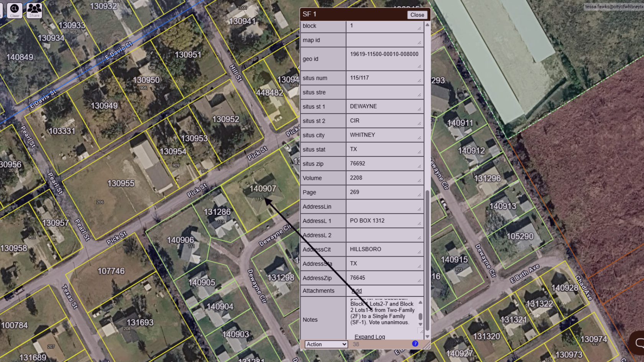Select parcel 130952 on the map

(226, 119)
